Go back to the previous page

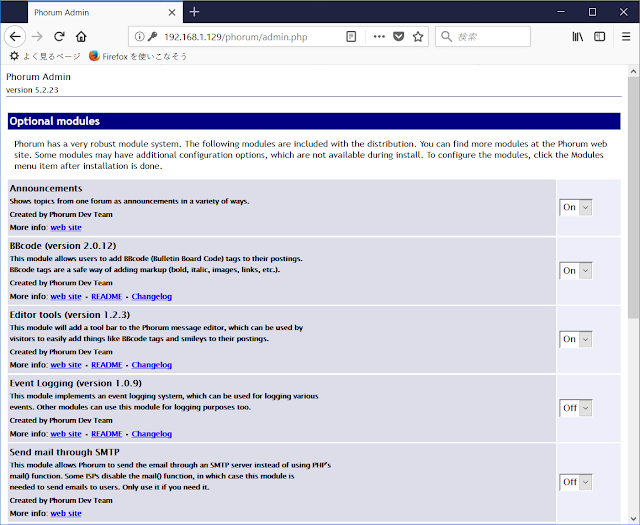[15, 37]
